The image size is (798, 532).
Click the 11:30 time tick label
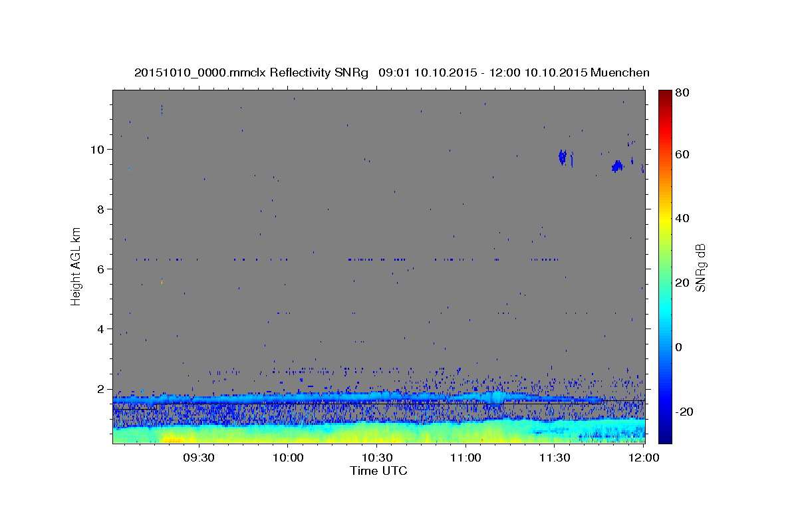pos(555,458)
